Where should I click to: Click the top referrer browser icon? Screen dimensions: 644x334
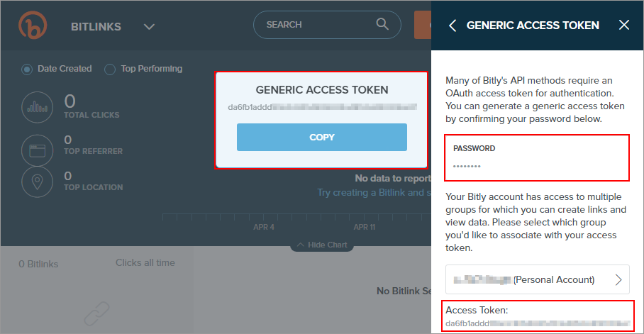[38, 150]
